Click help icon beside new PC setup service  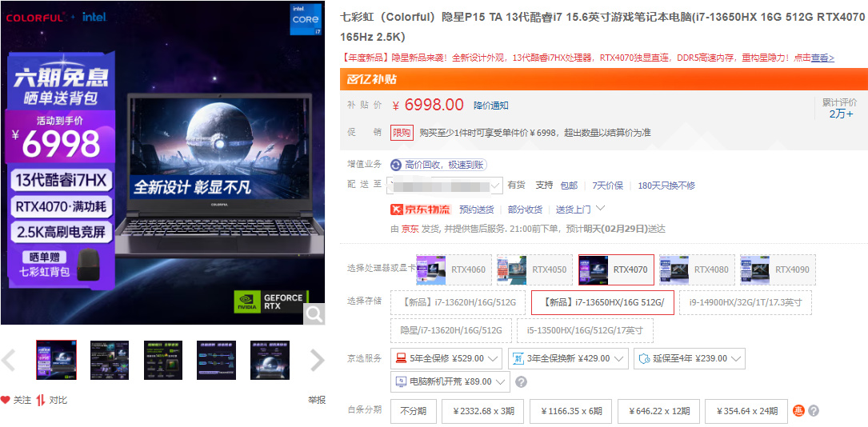click(521, 381)
